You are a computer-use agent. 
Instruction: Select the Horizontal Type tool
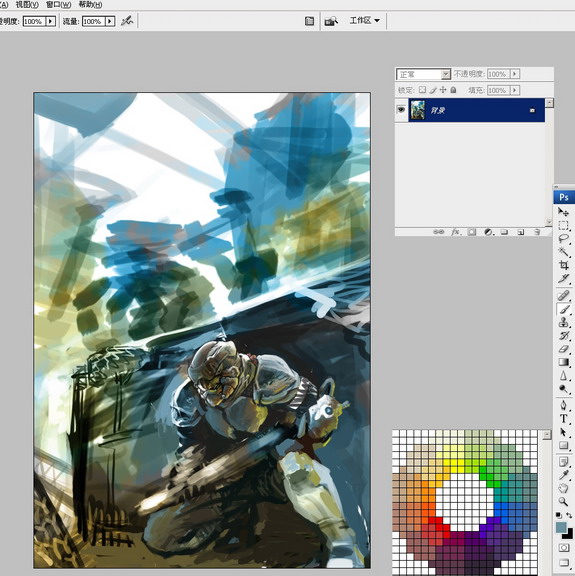[x=563, y=419]
